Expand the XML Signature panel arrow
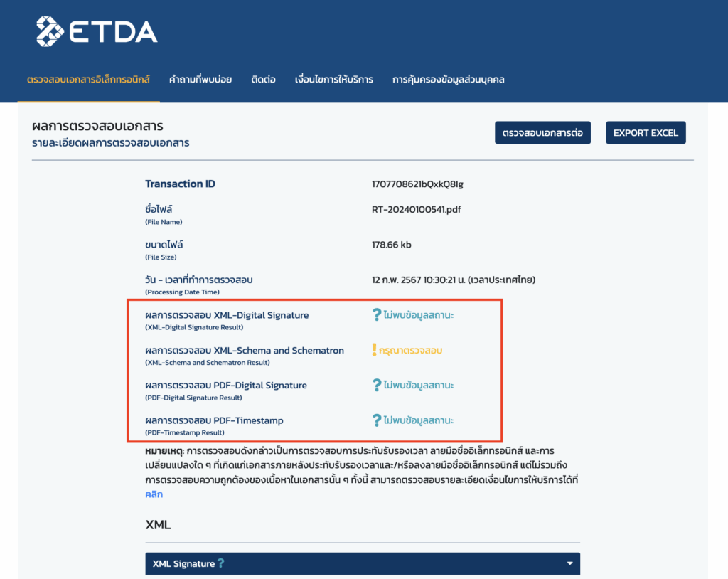 569,563
